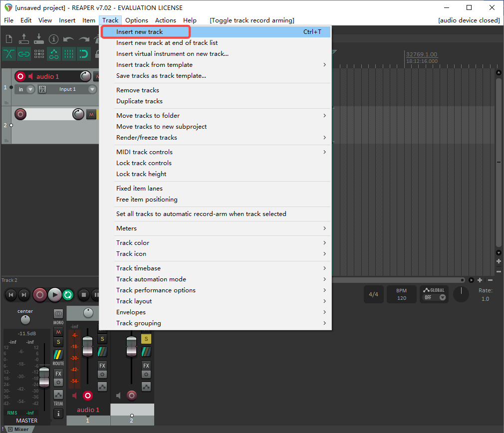Toggle move envelope points with items icon
Viewport: 504px width, 433px height.
pos(54,54)
